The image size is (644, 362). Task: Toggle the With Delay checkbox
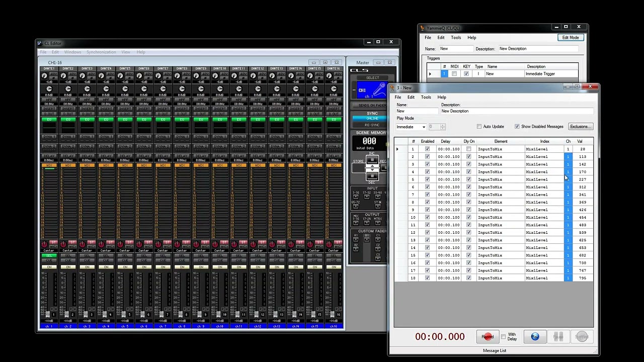click(503, 337)
